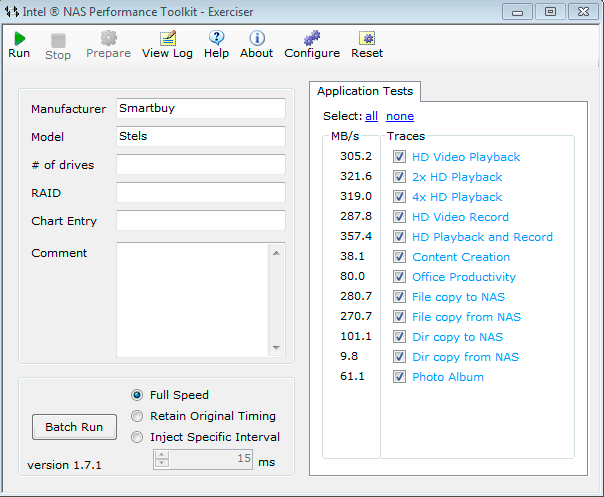Screen dimensions: 604x497
Task: Select Retain Original Timing
Action: 137,416
